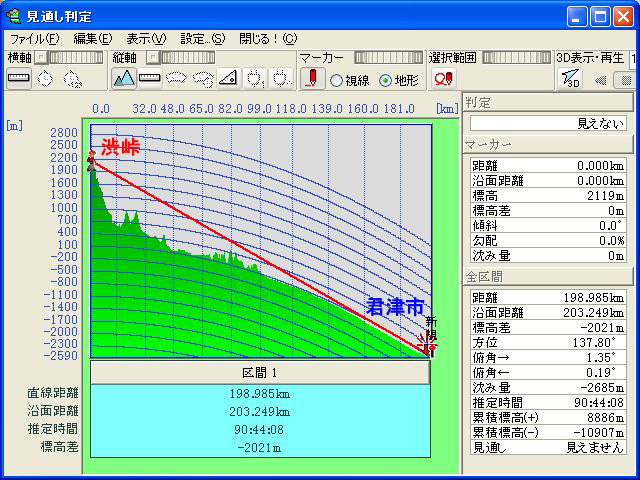The height and width of the screenshot is (480, 640).
Task: Select the slope triangle icon
Action: point(228,78)
